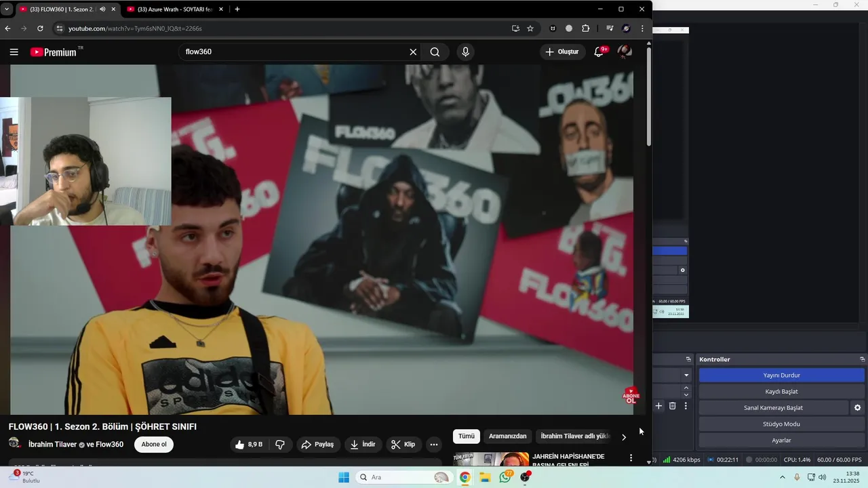Viewport: 868px width, 488px height.
Task: Like the video with thumbs up
Action: click(x=248, y=445)
